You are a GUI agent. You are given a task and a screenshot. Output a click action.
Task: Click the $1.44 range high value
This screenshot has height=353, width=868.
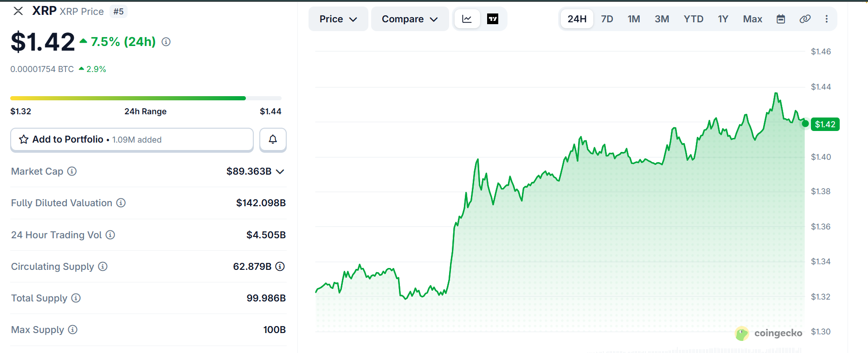pyautogui.click(x=270, y=111)
